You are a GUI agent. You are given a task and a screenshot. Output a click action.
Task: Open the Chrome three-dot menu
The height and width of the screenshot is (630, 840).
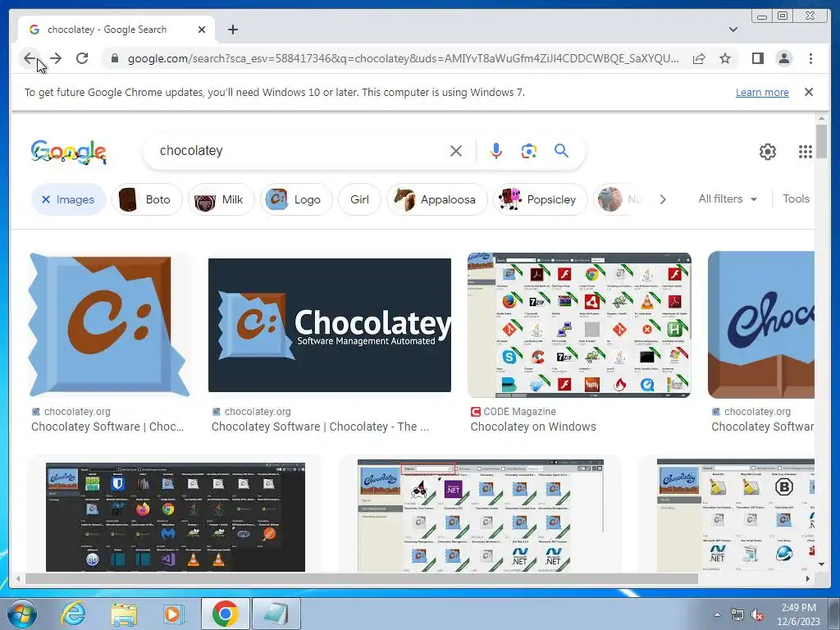pyautogui.click(x=810, y=58)
